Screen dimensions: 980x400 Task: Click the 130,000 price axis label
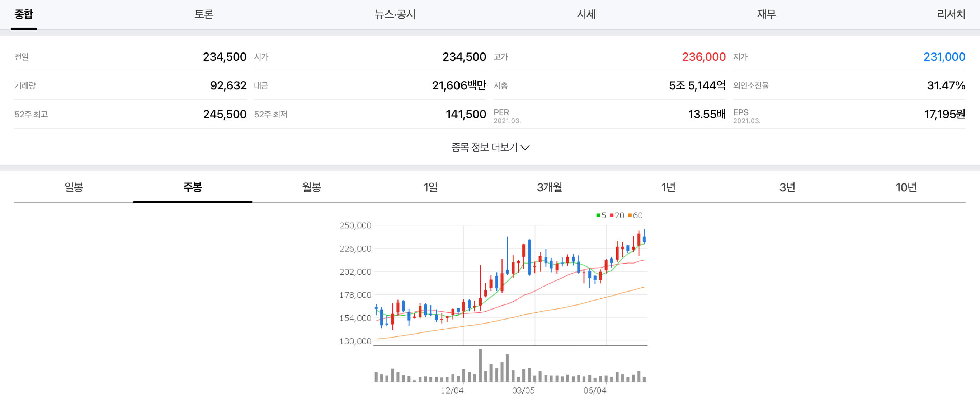[355, 341]
